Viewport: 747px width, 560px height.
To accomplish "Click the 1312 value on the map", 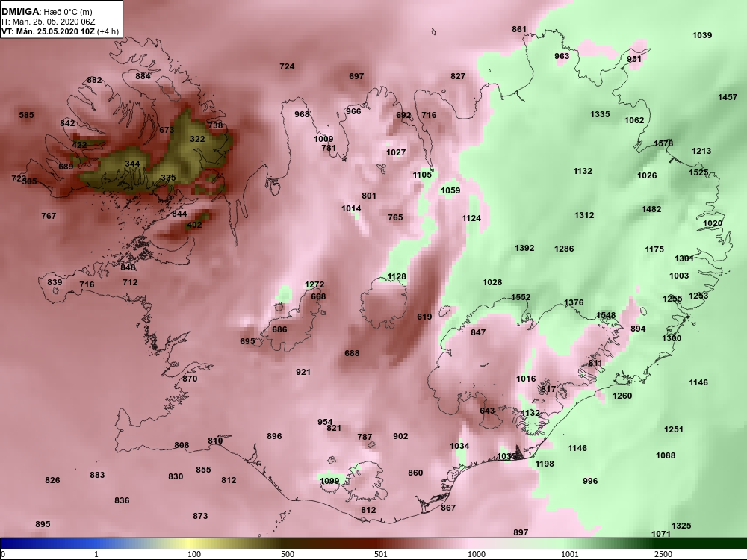I will (584, 215).
